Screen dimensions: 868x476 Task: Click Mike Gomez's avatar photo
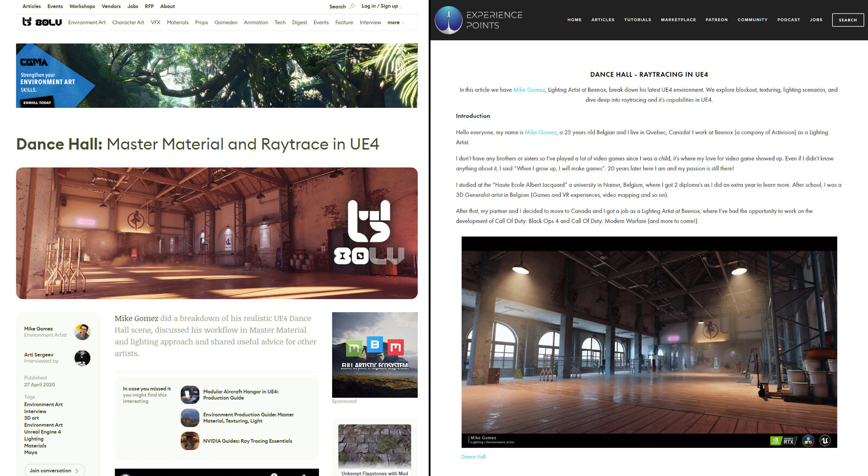click(82, 332)
